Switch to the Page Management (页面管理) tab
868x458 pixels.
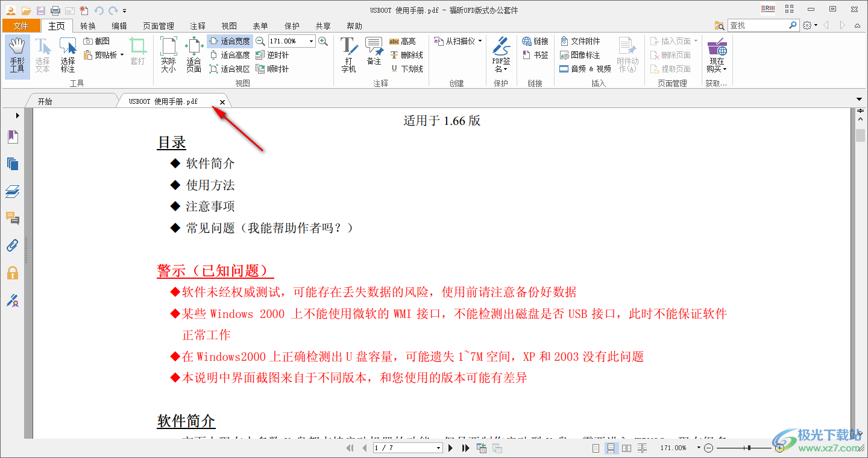tap(159, 26)
